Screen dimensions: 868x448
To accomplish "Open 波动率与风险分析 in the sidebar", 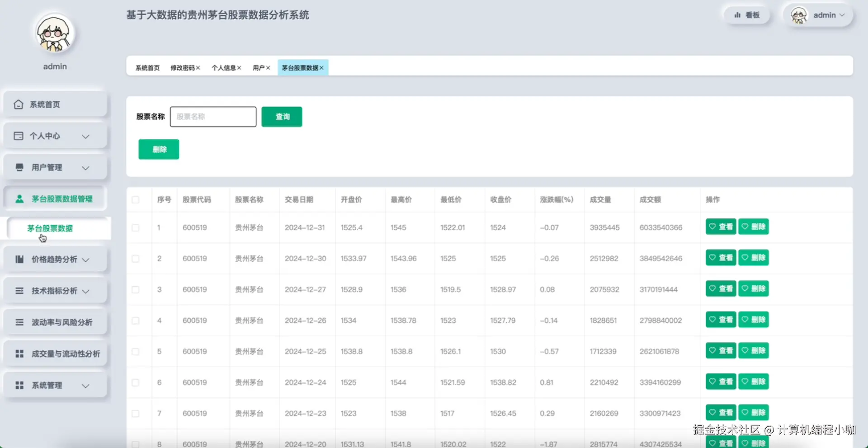I will [55, 322].
